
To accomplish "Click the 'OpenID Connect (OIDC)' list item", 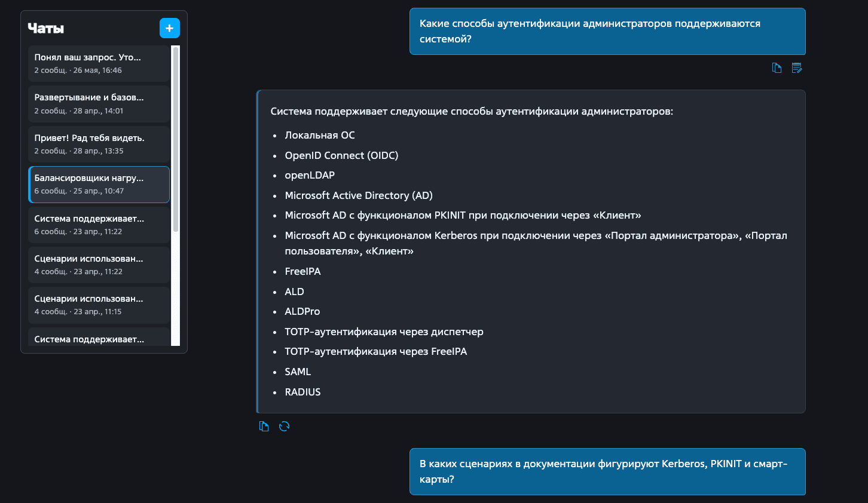I will 341,155.
